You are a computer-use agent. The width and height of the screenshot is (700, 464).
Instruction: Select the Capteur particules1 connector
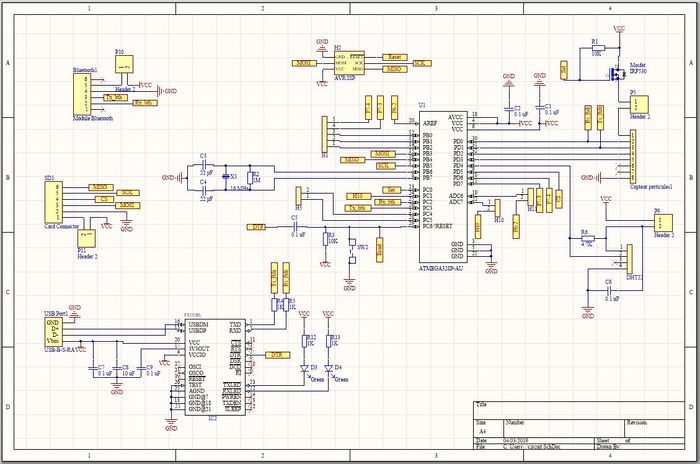636,158
